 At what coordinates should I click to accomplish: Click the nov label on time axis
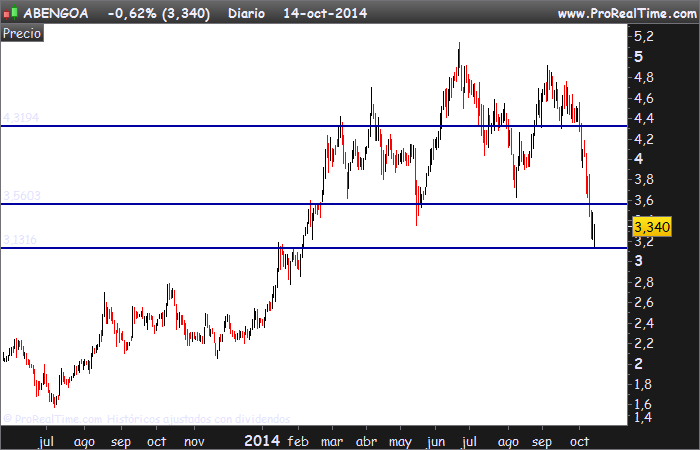pos(194,442)
